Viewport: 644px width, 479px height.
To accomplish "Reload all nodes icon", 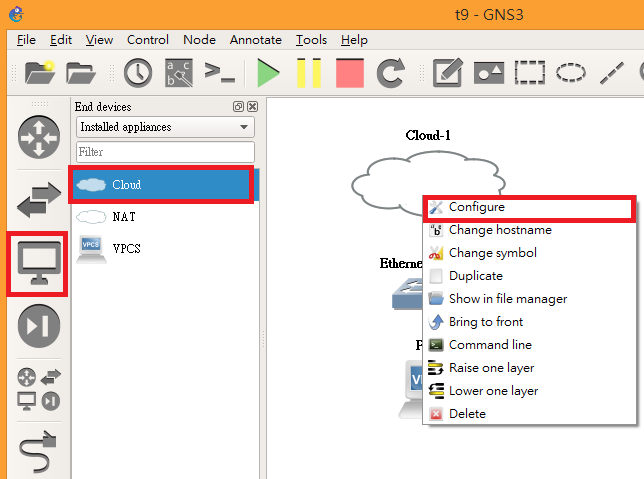I will click(391, 73).
